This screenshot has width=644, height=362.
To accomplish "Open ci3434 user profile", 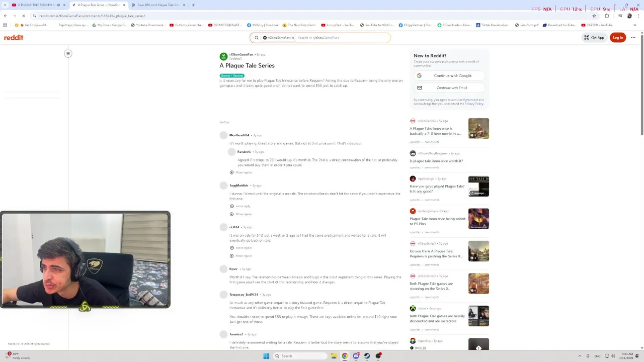I will pos(234,227).
